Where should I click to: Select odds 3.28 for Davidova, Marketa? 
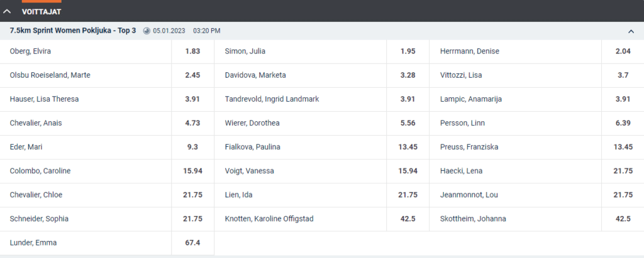click(x=408, y=75)
